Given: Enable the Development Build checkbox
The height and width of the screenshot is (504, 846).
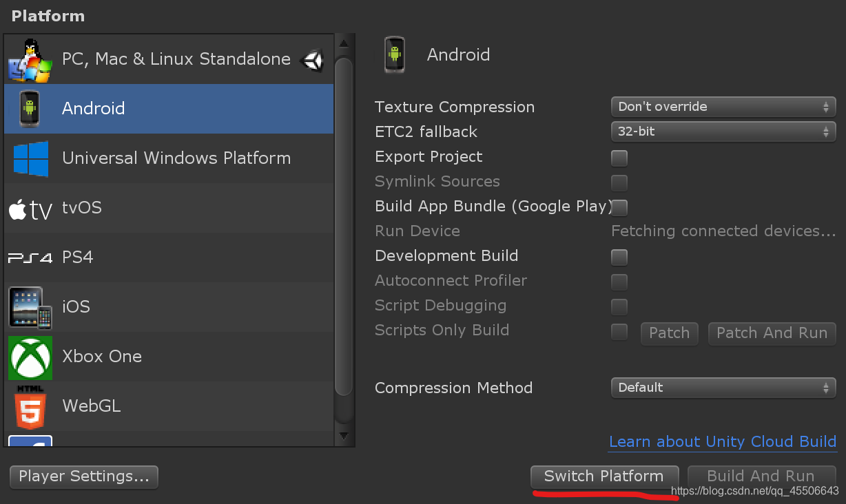Looking at the screenshot, I should point(619,257).
